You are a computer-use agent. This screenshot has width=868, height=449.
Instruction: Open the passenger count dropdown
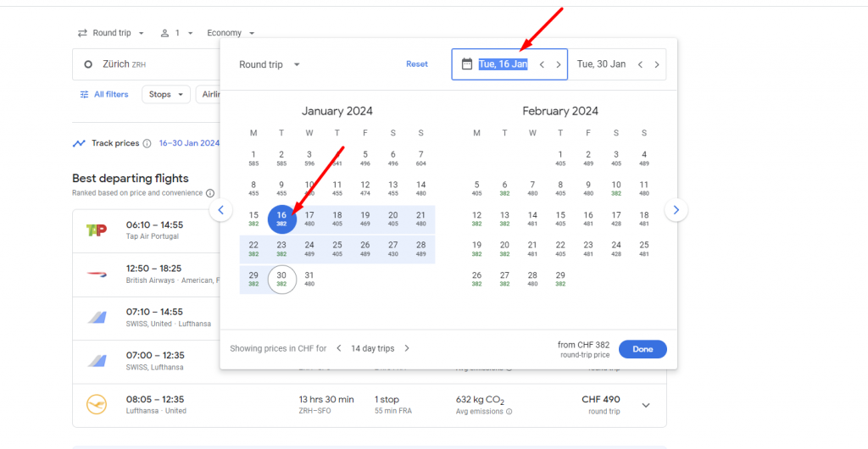coord(177,33)
